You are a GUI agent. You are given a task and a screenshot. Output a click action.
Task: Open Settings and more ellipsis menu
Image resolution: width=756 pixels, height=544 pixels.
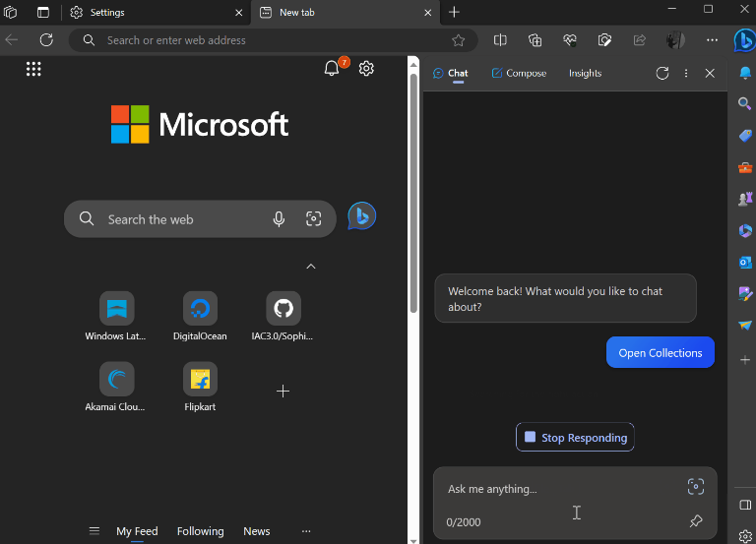tap(712, 40)
